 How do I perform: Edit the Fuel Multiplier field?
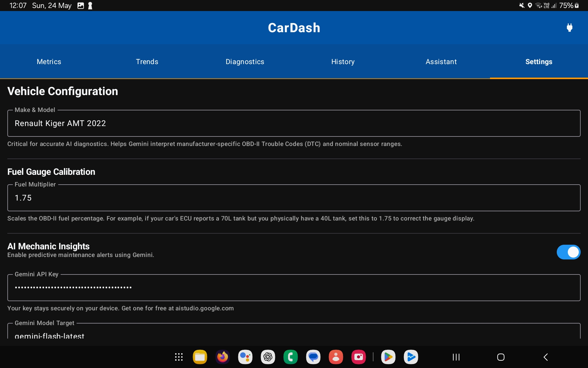tap(294, 198)
